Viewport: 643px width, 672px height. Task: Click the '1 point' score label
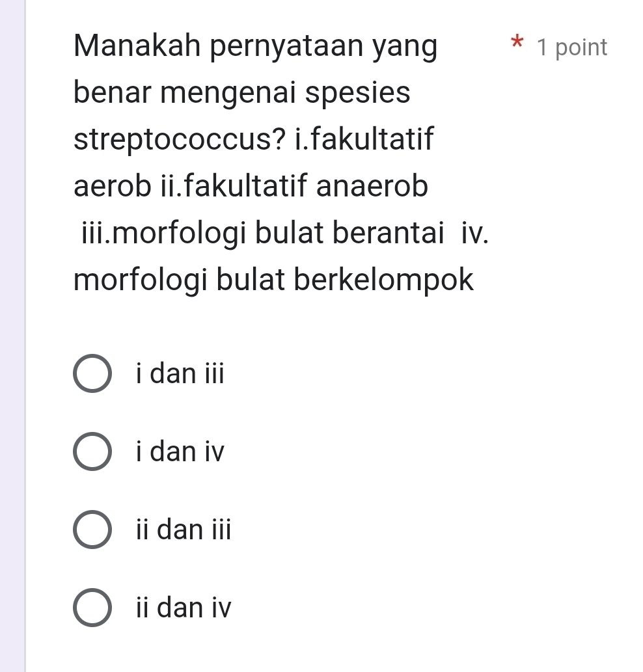coord(572,47)
